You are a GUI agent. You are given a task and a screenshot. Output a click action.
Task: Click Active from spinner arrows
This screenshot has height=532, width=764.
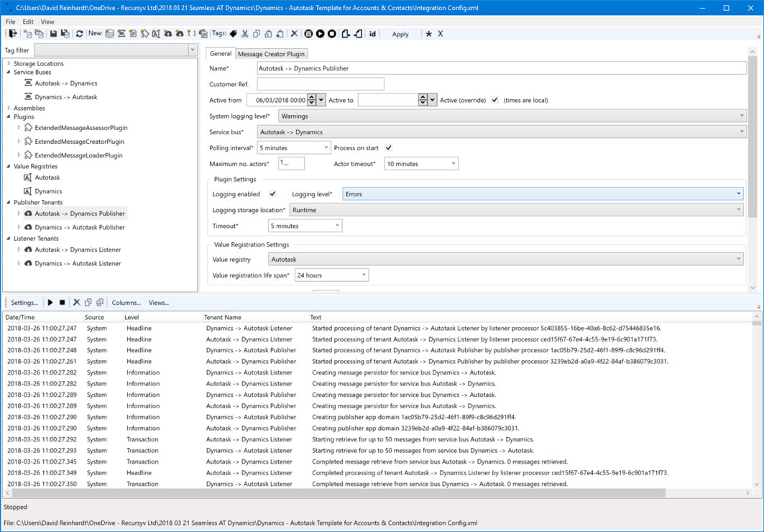pos(312,100)
